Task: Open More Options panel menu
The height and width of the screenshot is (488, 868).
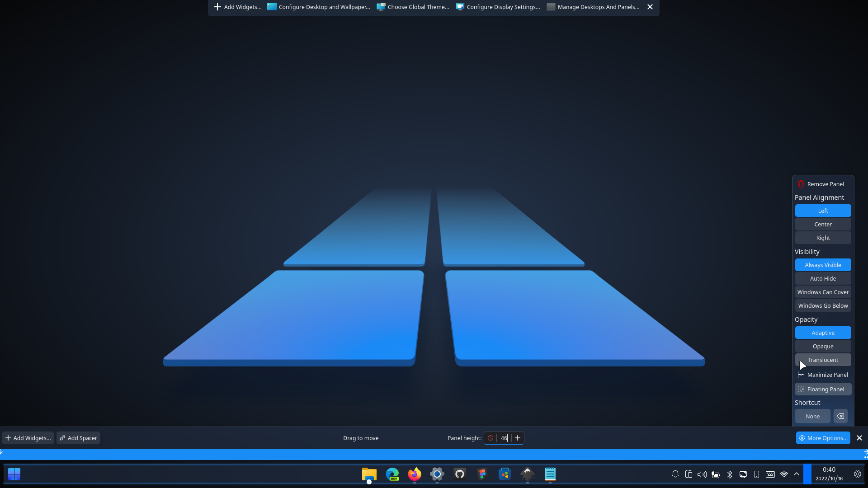Action: pyautogui.click(x=823, y=438)
